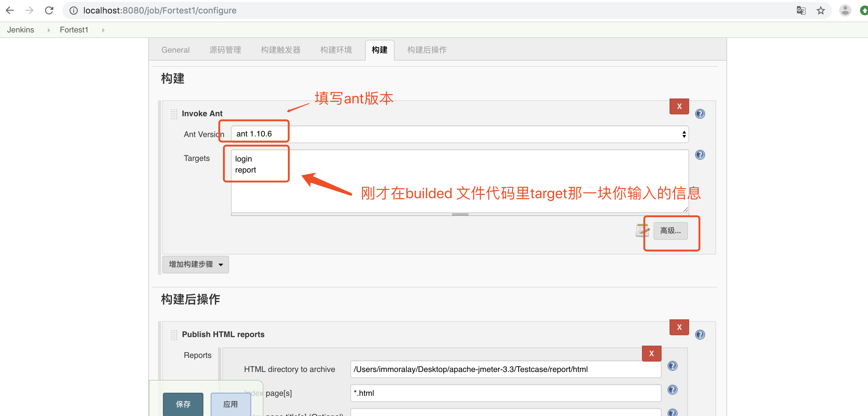Click help icon for HTML directory field
This screenshot has height=416, width=868.
tap(672, 366)
